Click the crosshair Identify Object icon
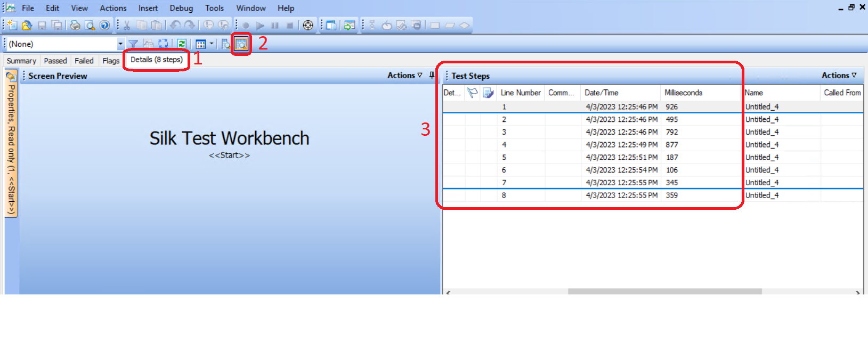This screenshot has width=868, height=345. pyautogui.click(x=308, y=25)
